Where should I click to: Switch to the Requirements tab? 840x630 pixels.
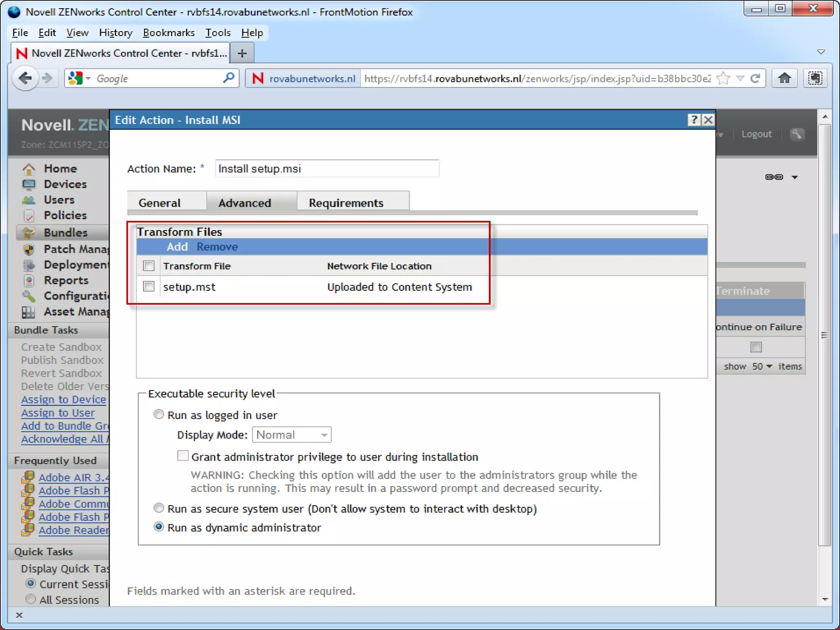(x=346, y=203)
